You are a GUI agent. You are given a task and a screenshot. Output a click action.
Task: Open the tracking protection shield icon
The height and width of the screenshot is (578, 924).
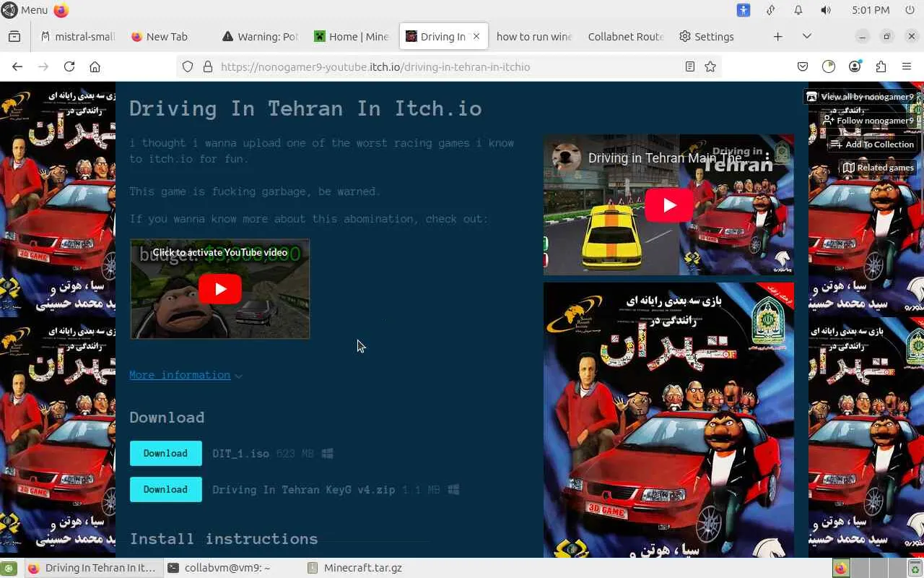coord(188,66)
